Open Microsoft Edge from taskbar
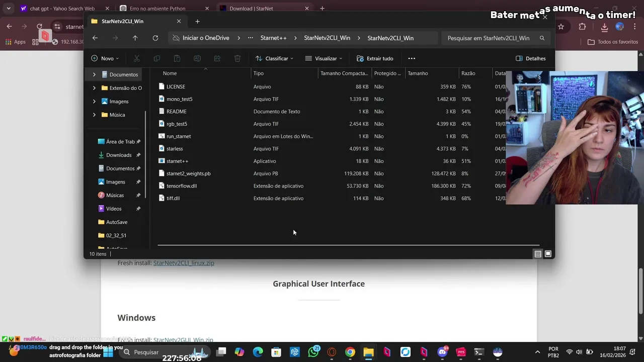The height and width of the screenshot is (362, 644). [x=258, y=352]
